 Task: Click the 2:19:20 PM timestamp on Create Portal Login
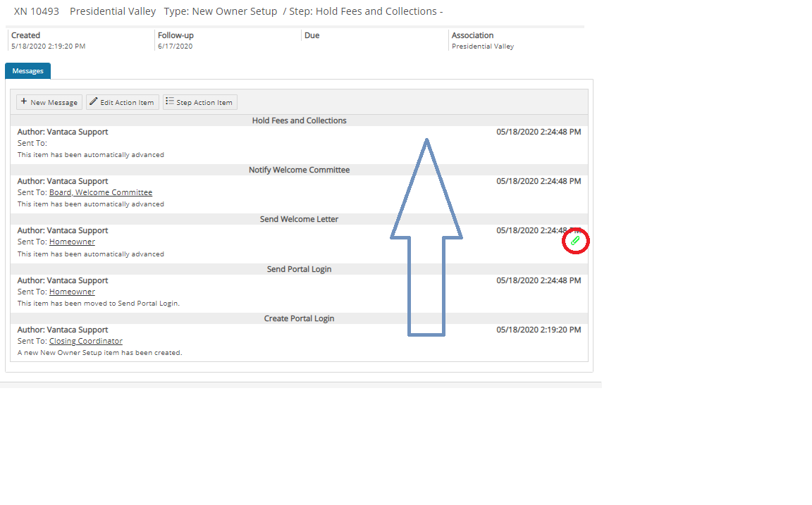[539, 330]
